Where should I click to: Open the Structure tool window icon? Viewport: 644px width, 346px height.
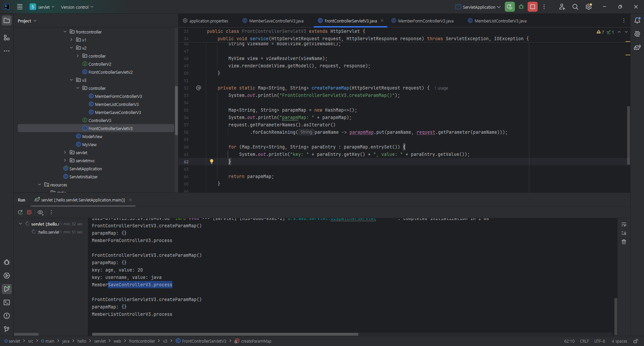click(7, 38)
